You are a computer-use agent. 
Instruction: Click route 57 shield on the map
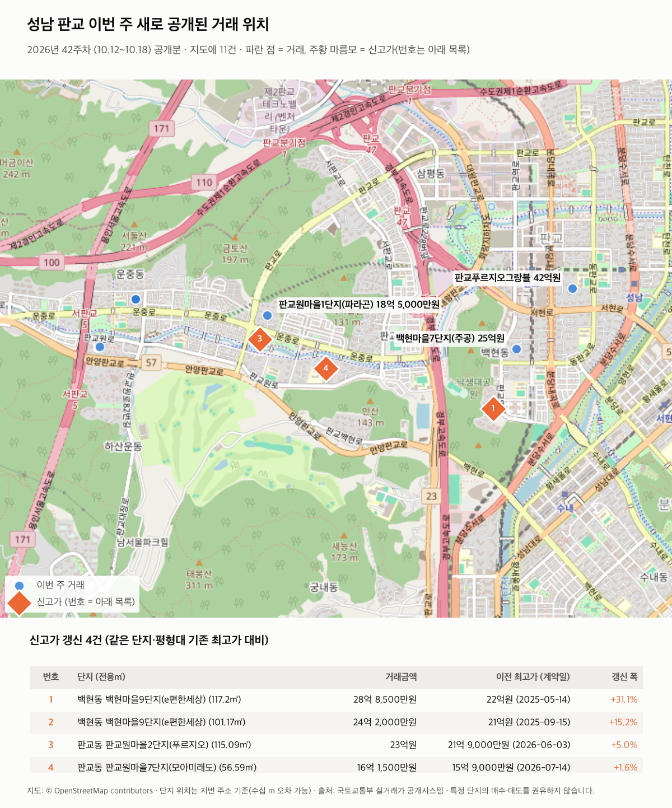(151, 362)
